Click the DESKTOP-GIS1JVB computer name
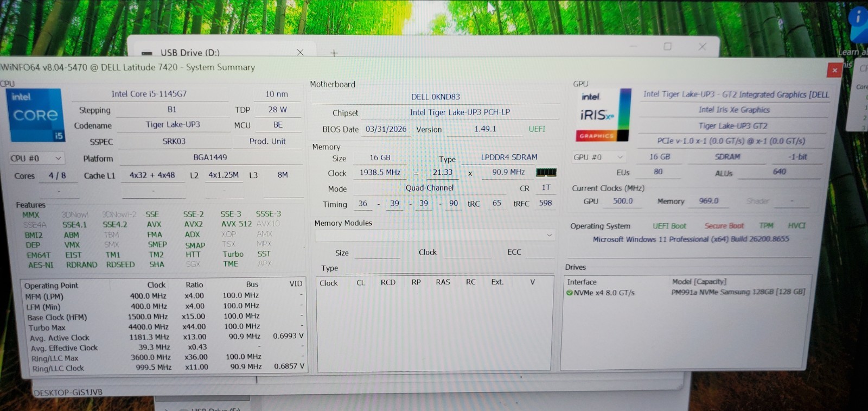868x411 pixels. coord(68,392)
